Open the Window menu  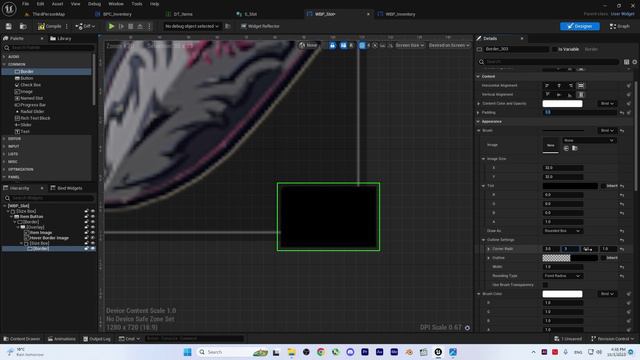pos(116,4)
